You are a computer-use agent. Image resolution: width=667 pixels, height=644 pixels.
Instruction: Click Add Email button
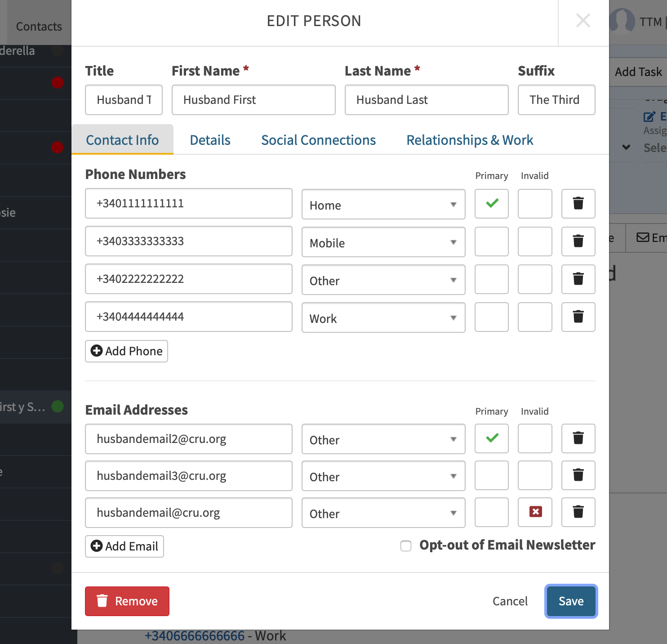125,546
